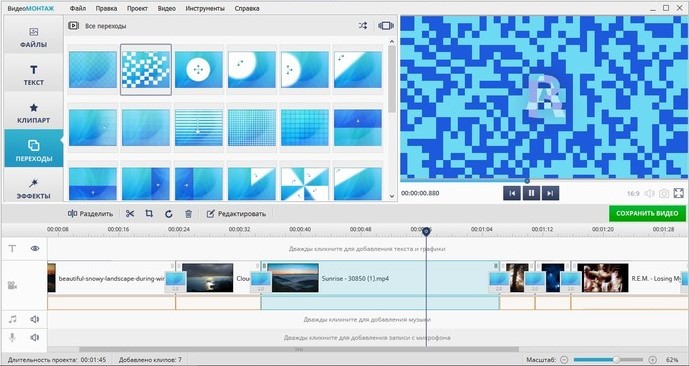Click Сохранить видео button
Image resolution: width=689 pixels, height=366 pixels.
tap(647, 214)
